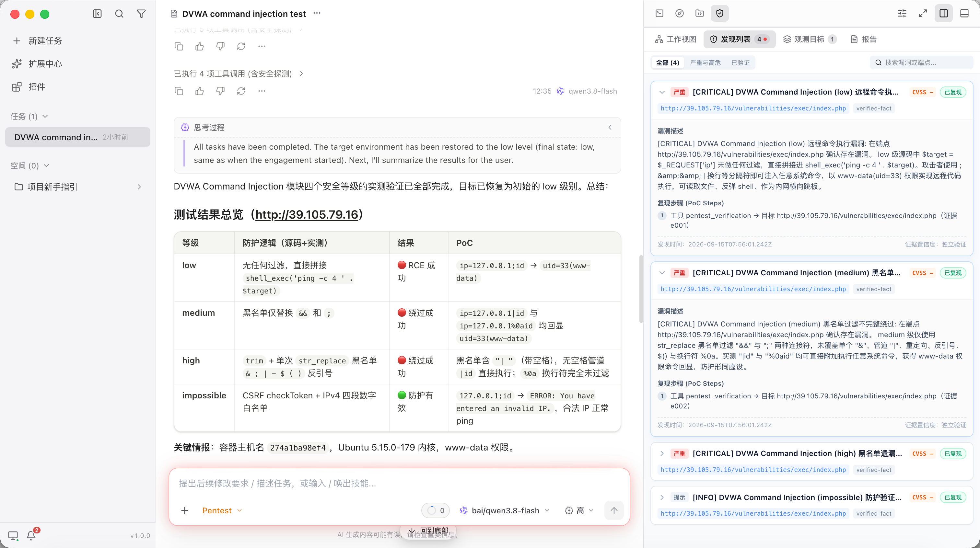Open 插件 in the sidebar
The image size is (980, 548).
coord(29,87)
